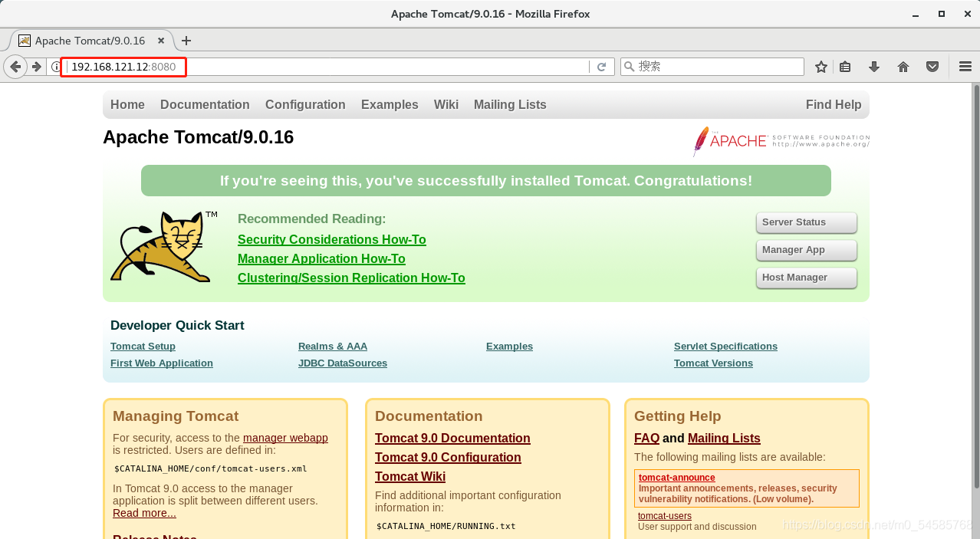This screenshot has height=539, width=980.
Task: Open the JDBC DataSources link
Action: click(343, 363)
